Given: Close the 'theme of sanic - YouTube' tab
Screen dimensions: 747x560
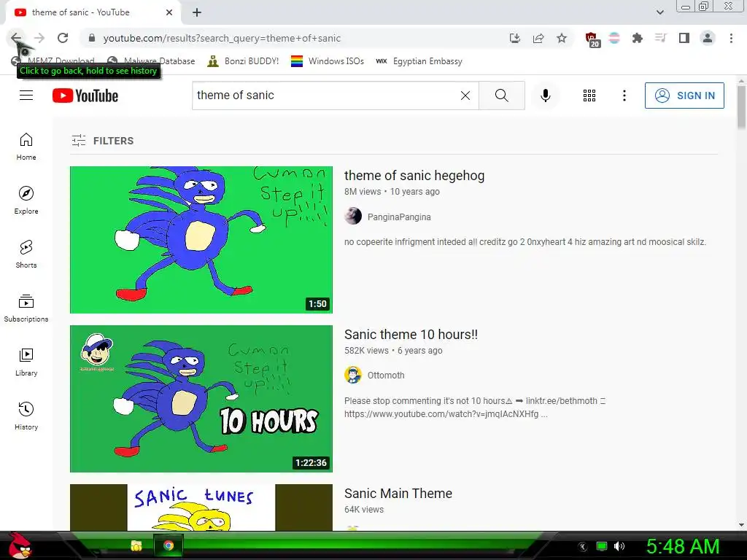Looking at the screenshot, I should click(x=169, y=12).
